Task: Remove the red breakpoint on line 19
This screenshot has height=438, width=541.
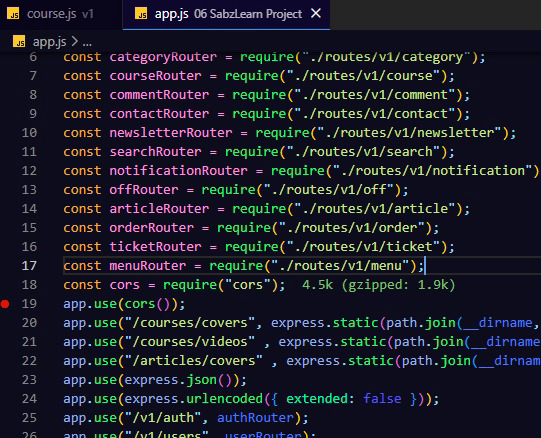Action: pos(5,304)
